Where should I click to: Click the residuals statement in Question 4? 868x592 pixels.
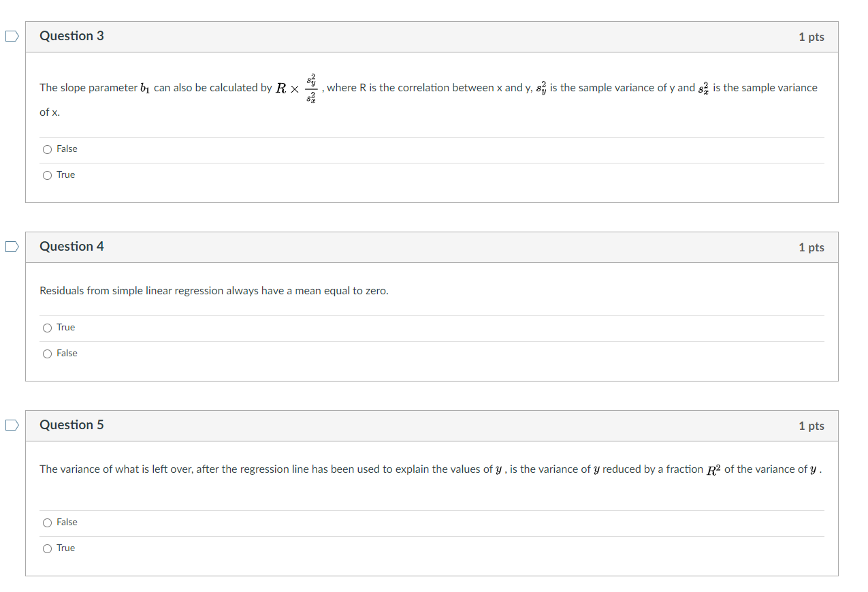tap(213, 290)
